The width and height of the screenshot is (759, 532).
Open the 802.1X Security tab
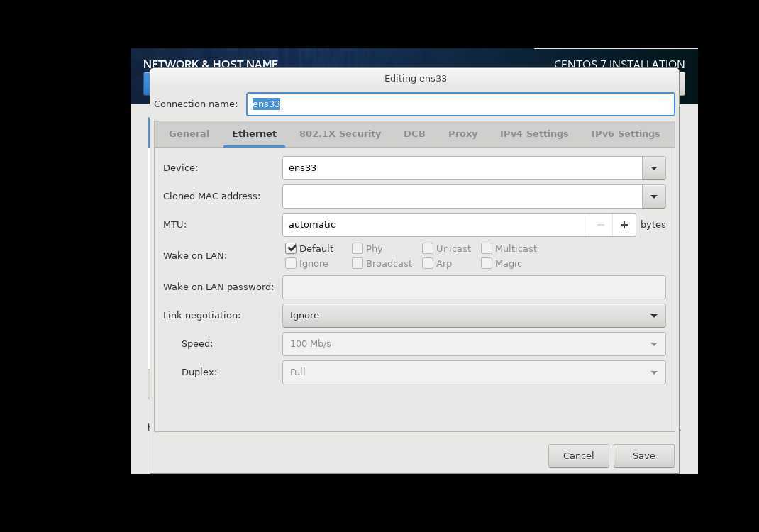(340, 134)
